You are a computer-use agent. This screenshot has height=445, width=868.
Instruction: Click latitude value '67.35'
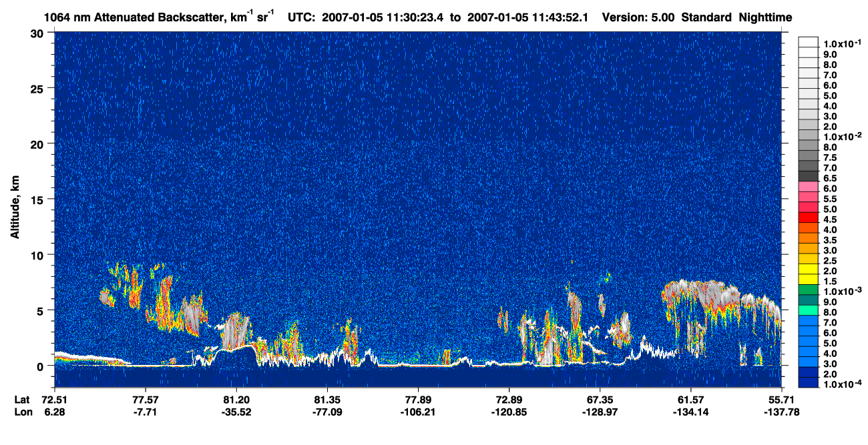tap(600, 399)
